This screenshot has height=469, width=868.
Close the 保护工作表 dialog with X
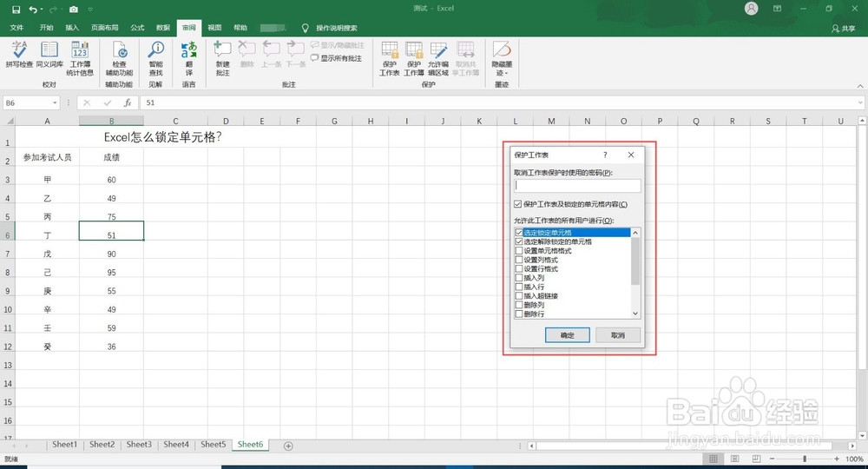click(x=631, y=155)
